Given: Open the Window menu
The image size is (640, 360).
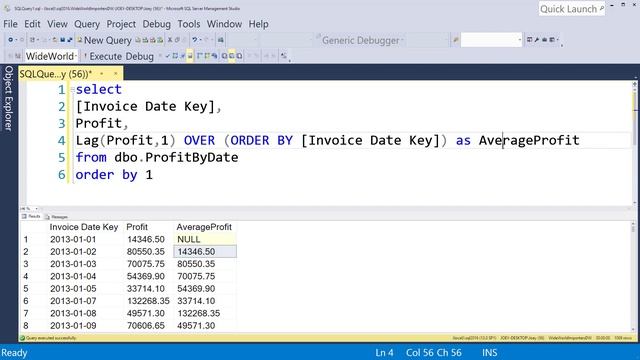Looking at the screenshot, I should [224, 24].
